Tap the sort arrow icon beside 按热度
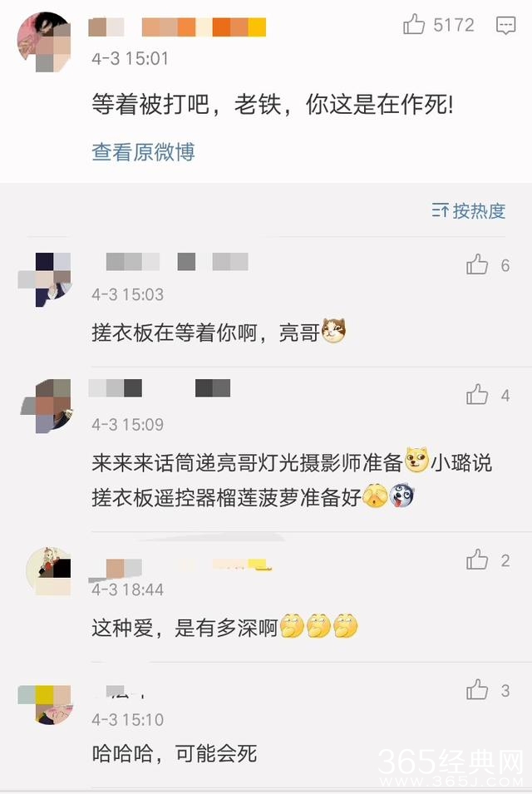 (x=440, y=210)
